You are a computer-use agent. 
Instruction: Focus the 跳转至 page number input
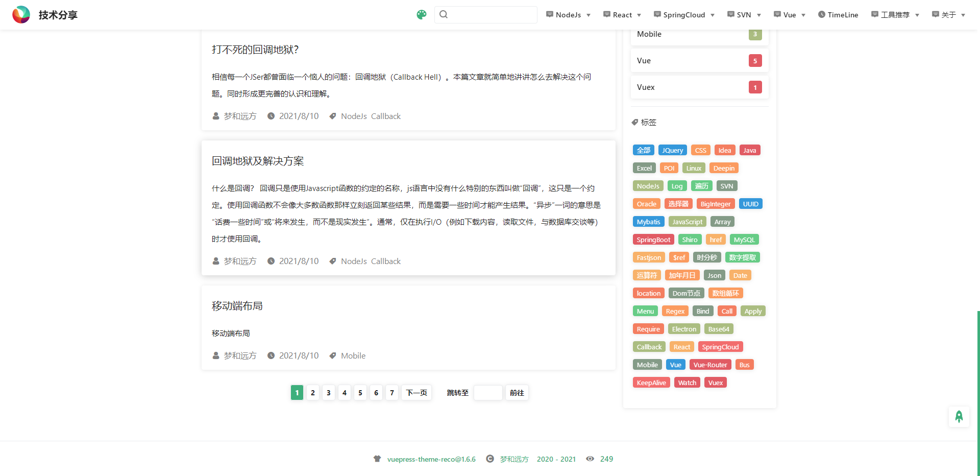488,392
